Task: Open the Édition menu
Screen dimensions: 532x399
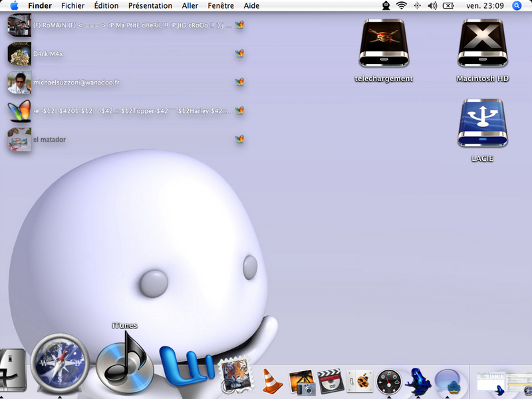Action: pos(106,6)
